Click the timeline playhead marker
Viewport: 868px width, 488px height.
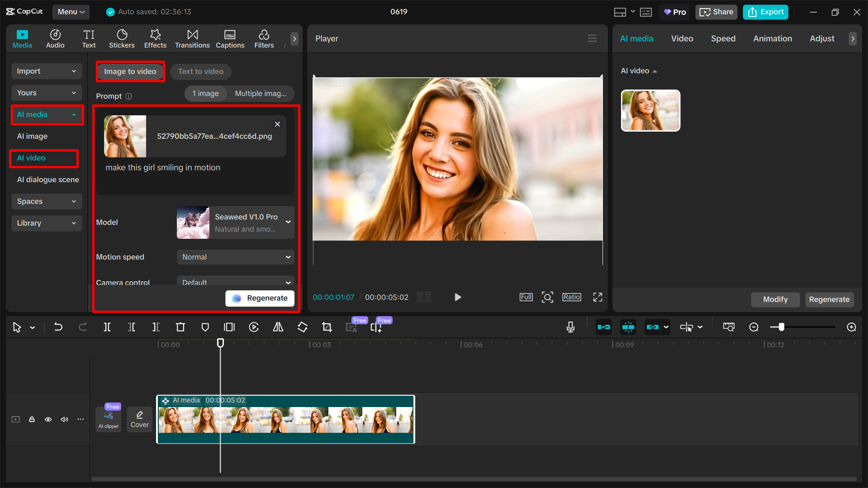tap(220, 343)
